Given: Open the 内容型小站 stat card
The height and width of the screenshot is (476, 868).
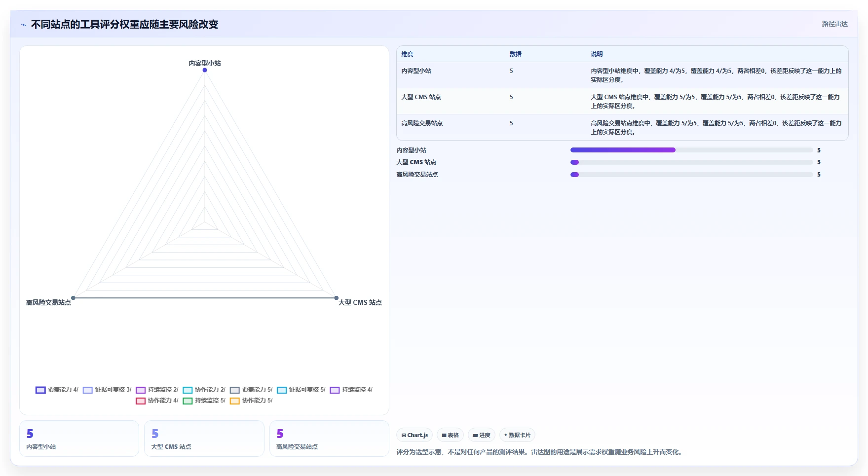Looking at the screenshot, I should coord(79,439).
